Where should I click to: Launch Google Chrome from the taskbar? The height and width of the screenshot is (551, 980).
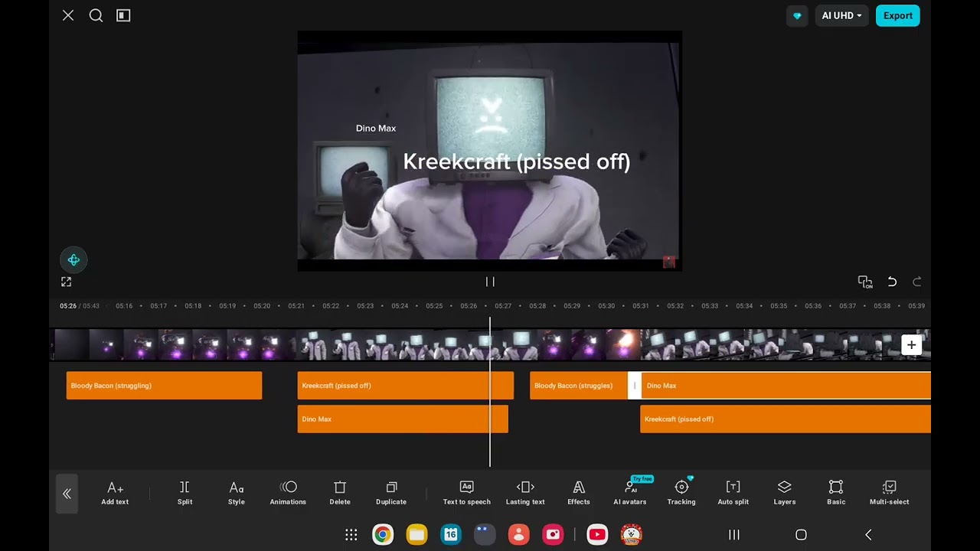coord(383,535)
